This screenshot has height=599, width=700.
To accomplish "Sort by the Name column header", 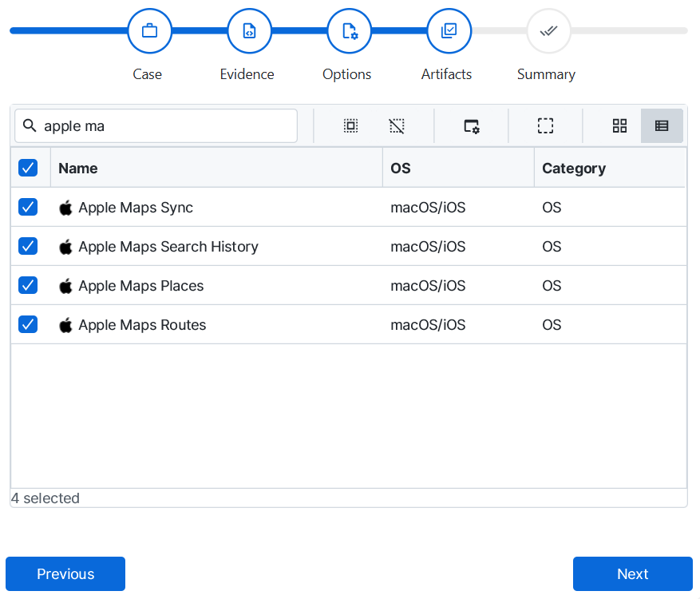I will (78, 168).
